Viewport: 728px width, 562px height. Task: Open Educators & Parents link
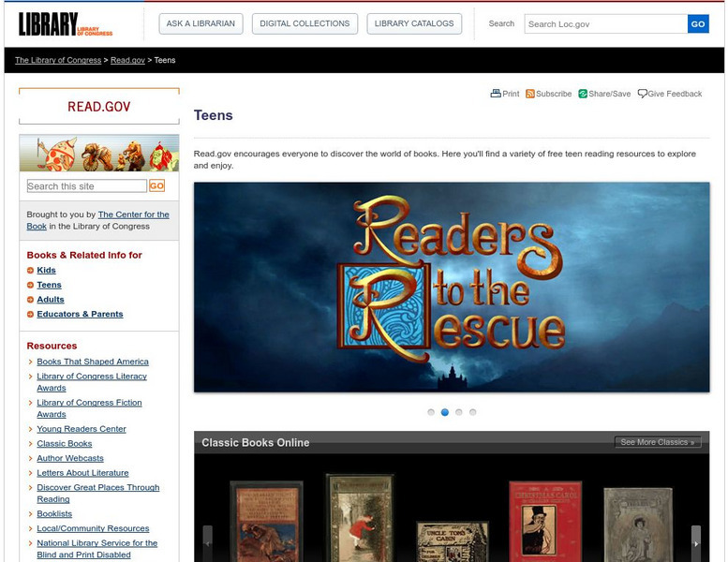pos(80,314)
